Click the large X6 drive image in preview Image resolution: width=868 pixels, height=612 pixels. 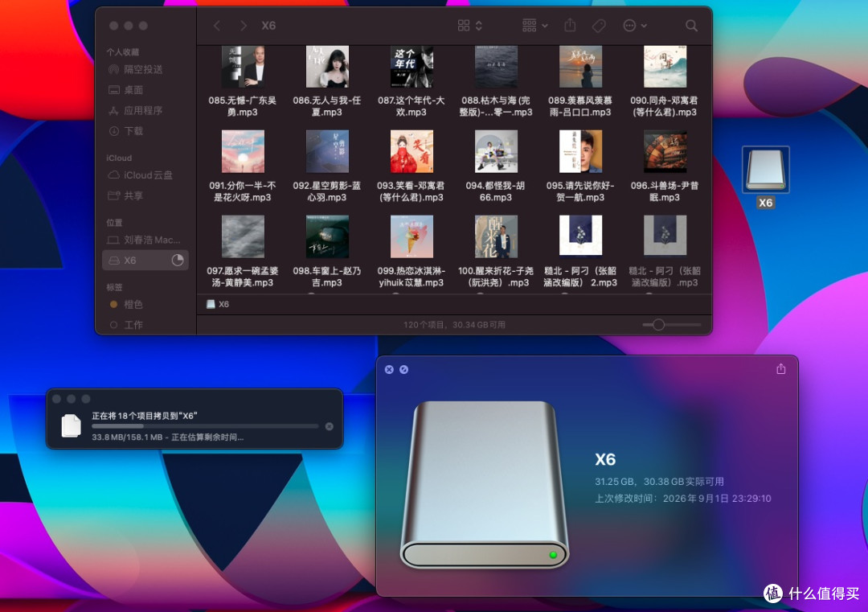pyautogui.click(x=485, y=485)
